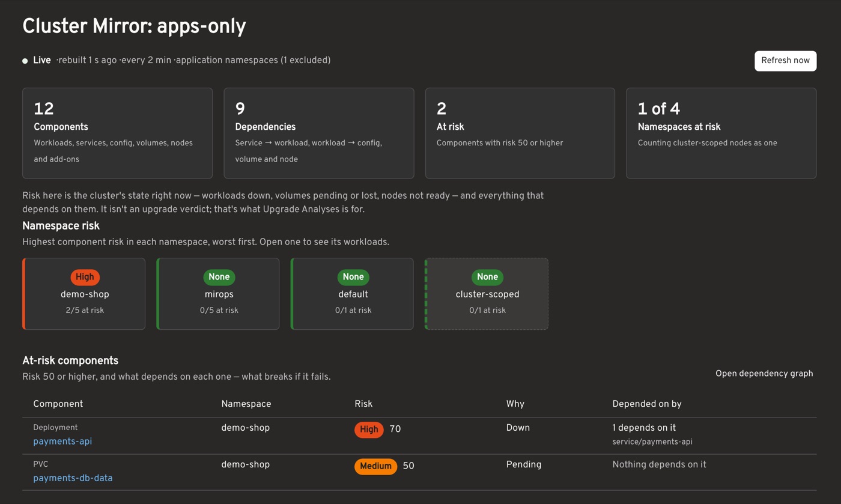This screenshot has height=504, width=841.
Task: Open the mirops namespace card
Action: click(218, 294)
